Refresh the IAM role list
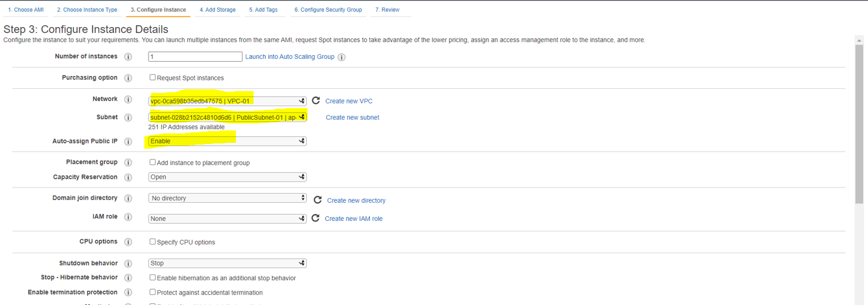The width and height of the screenshot is (868, 305). pyautogui.click(x=316, y=218)
